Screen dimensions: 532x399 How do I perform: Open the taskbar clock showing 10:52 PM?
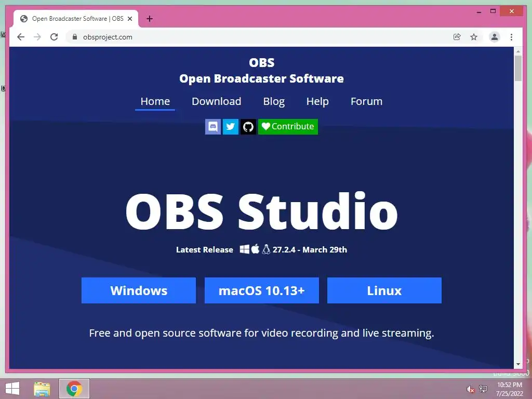point(509,389)
